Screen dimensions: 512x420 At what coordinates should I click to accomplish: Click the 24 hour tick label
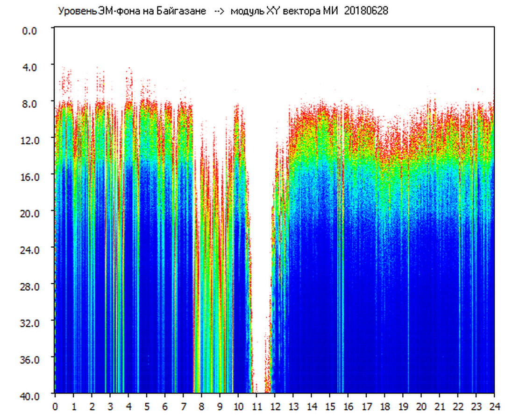click(494, 406)
